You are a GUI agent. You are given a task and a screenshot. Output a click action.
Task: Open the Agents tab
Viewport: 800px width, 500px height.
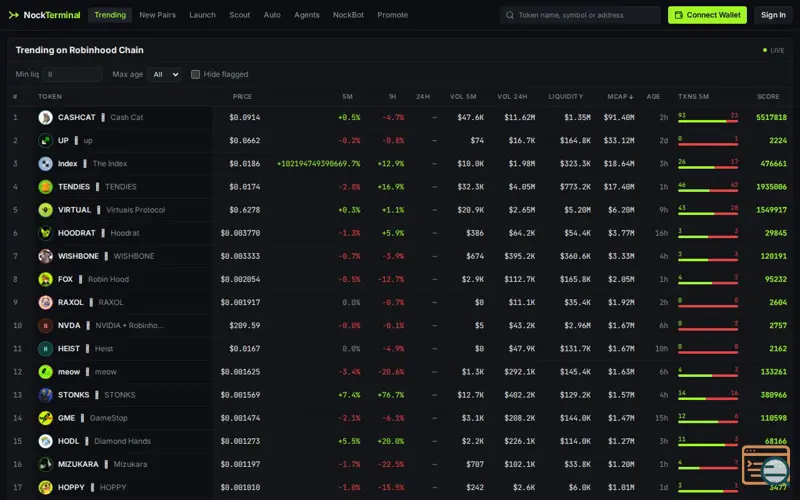point(307,15)
